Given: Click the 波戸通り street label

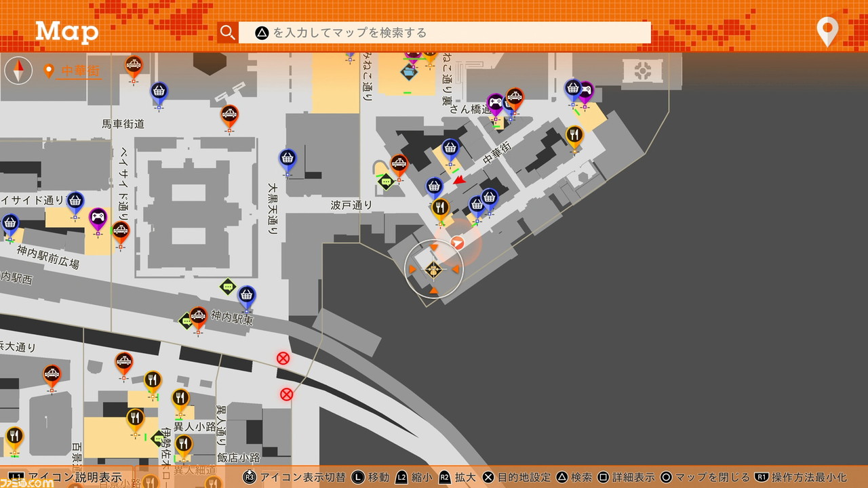Looking at the screenshot, I should (352, 204).
